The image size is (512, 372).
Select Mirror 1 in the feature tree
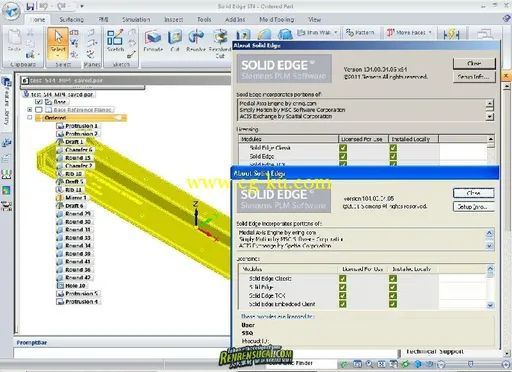click(72, 198)
